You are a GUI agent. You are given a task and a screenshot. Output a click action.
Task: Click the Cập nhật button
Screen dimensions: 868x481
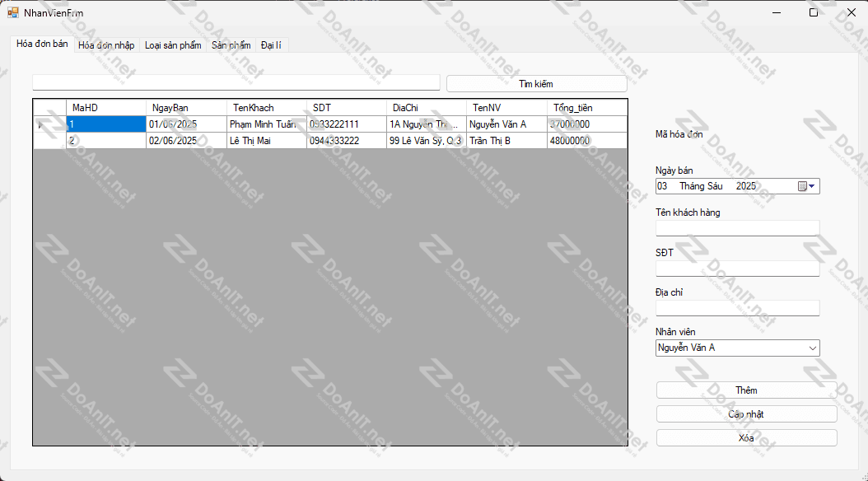(746, 414)
